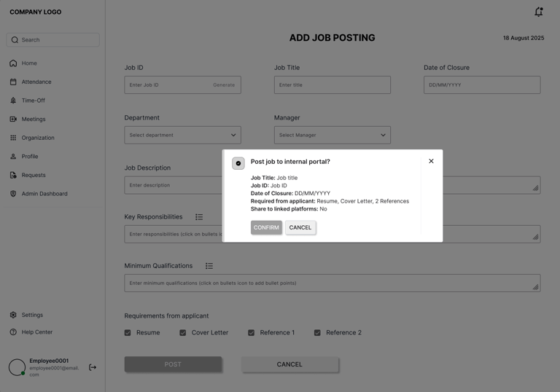The image size is (560, 392).
Task: Uncheck the Reference 2 checkbox
Action: click(317, 333)
